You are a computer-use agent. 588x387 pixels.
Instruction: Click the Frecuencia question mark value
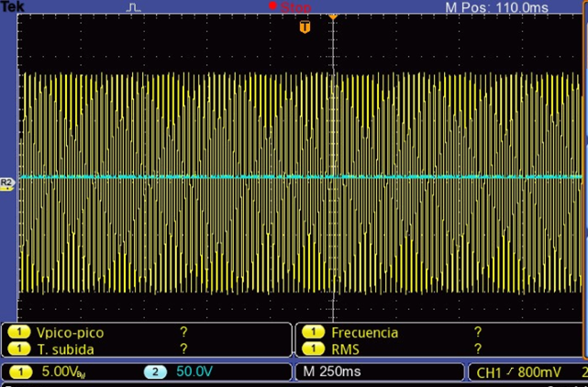click(x=478, y=332)
